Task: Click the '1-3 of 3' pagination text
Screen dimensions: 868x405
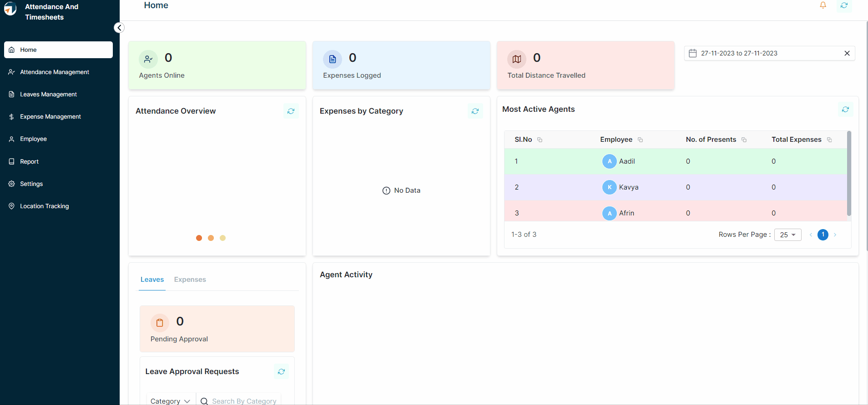Action: [524, 235]
